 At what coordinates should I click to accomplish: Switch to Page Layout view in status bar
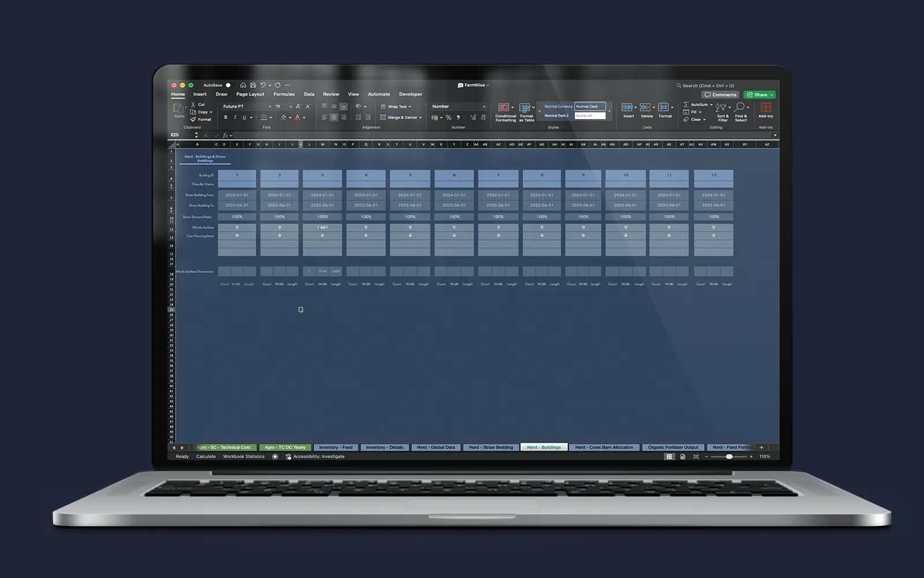tap(683, 457)
